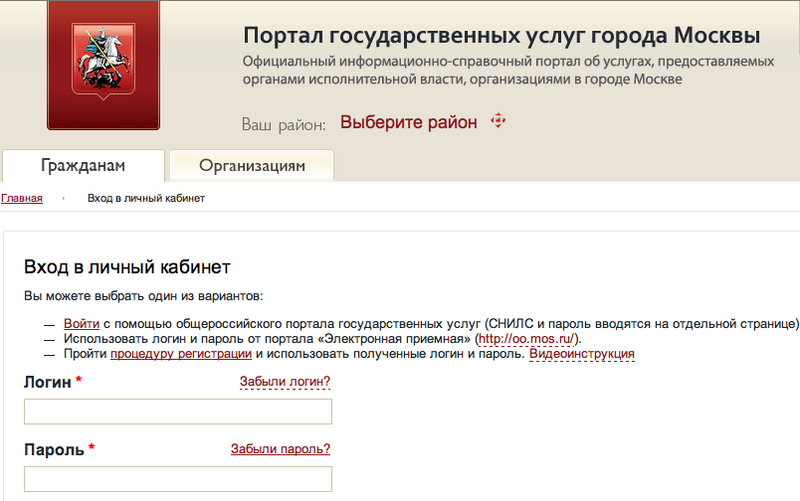This screenshot has height=501, width=800.
Task: Focus the Логин input field
Action: click(177, 412)
